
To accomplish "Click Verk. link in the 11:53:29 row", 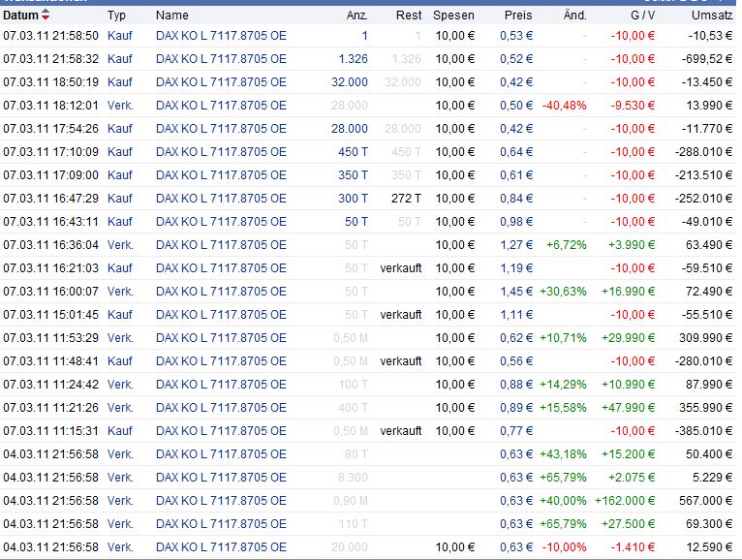I will (x=120, y=338).
